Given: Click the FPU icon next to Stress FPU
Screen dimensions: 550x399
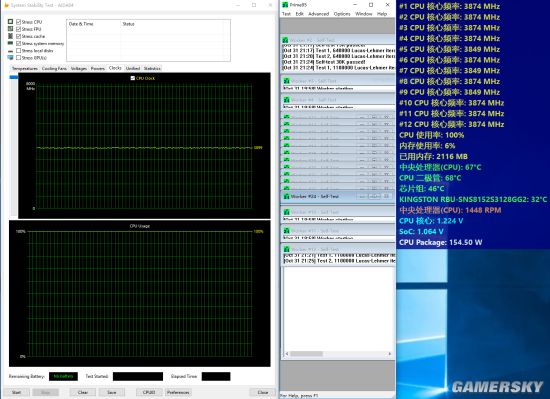Looking at the screenshot, I should click(11, 29).
